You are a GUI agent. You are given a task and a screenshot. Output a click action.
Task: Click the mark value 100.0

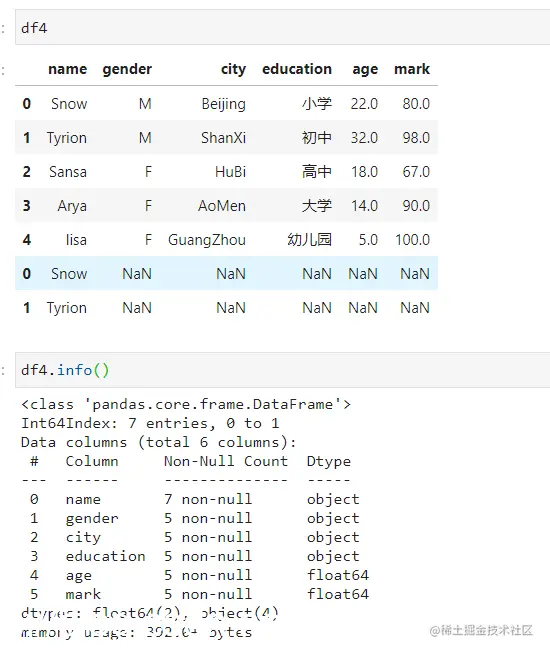pos(412,240)
